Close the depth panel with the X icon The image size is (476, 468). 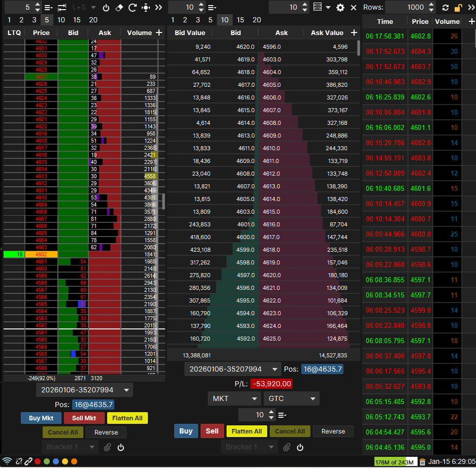354,7
